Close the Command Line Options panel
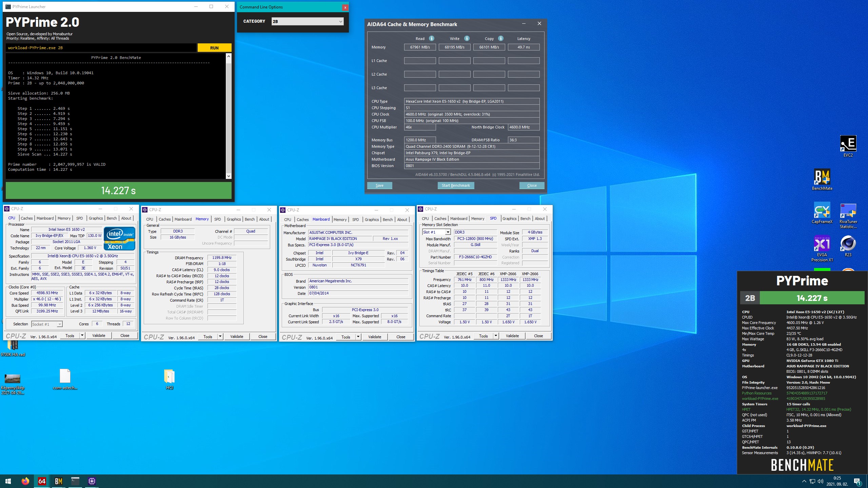Image resolution: width=868 pixels, height=488 pixels. pos(345,7)
